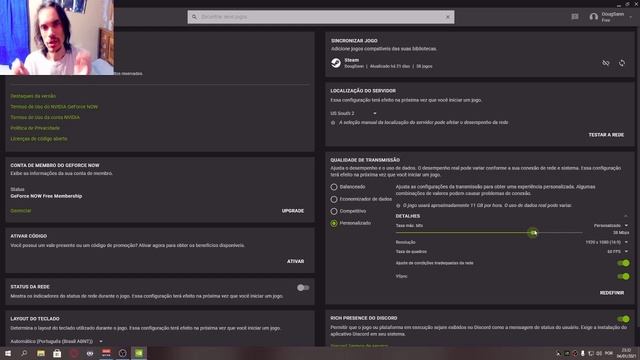This screenshot has height=360, width=640.
Task: Toggle the VSync switch
Action: pyautogui.click(x=623, y=277)
